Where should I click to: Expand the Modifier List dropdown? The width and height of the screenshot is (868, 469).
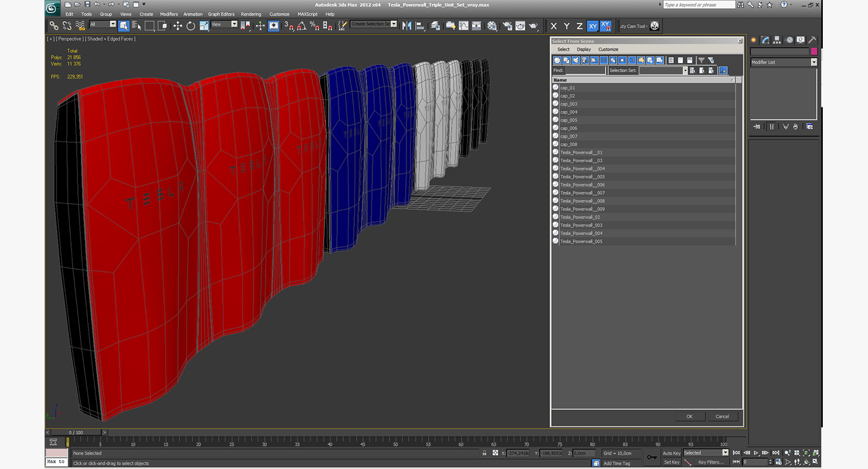pyautogui.click(x=784, y=62)
